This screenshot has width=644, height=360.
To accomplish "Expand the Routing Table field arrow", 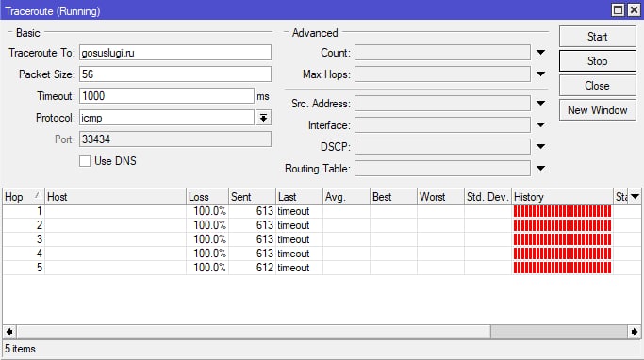I will pyautogui.click(x=540, y=169).
